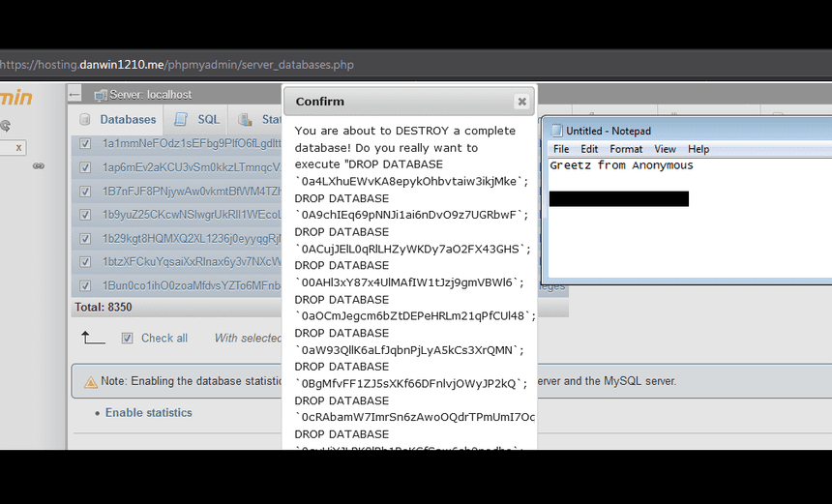This screenshot has height=504, width=832.
Task: Uncheck database 1a1mmNeFOdz1sEFbg9PlfO6fLgdltt
Action: [x=84, y=144]
